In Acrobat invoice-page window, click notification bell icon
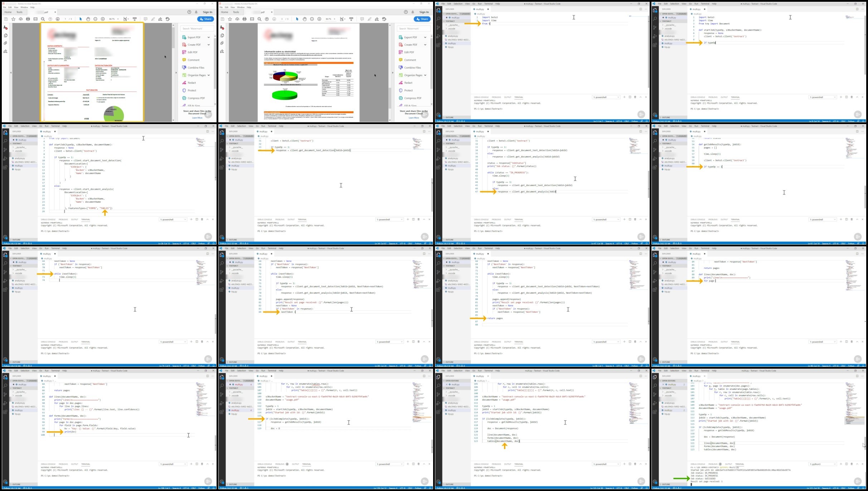The image size is (868, 491). pyautogui.click(x=196, y=12)
